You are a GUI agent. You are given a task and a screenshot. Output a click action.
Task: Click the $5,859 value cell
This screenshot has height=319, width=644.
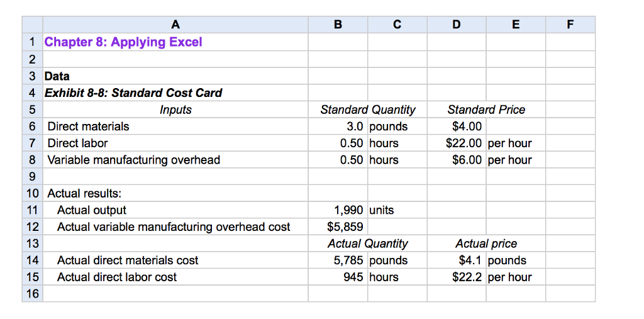click(338, 227)
